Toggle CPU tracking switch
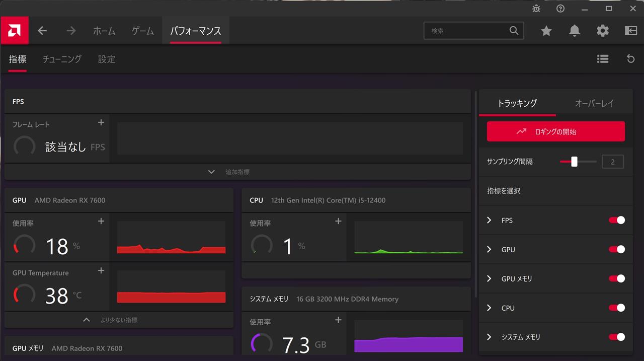The image size is (644, 361). [x=617, y=308]
